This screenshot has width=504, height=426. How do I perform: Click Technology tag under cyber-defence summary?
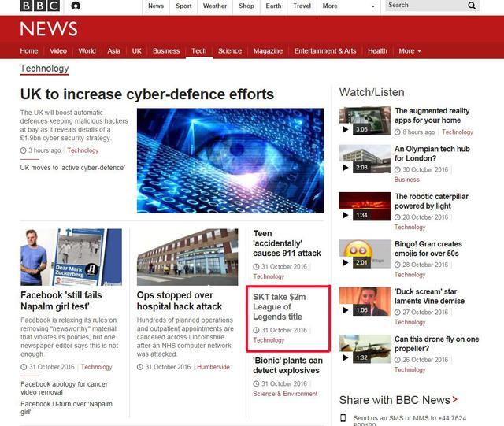coord(83,150)
